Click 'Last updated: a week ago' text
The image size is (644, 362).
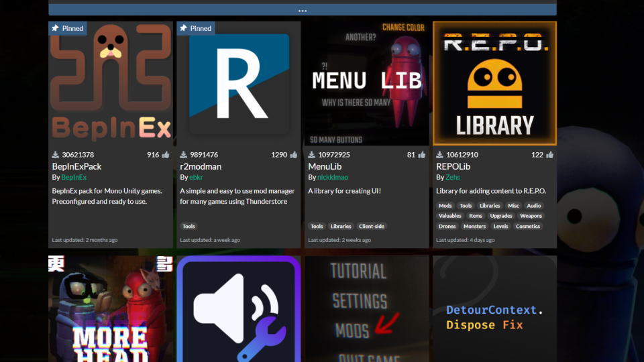[210, 240]
